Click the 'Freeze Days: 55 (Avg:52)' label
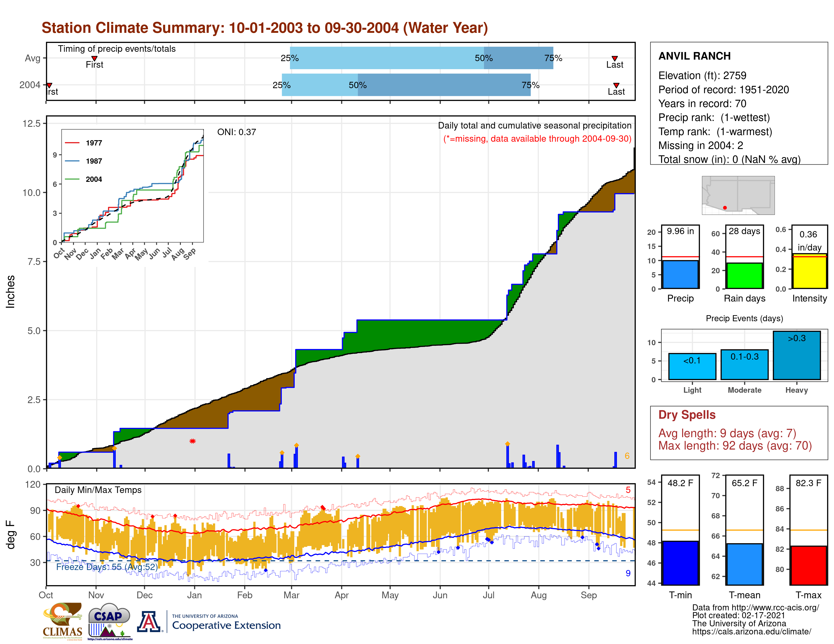The image size is (834, 644). click(x=107, y=567)
